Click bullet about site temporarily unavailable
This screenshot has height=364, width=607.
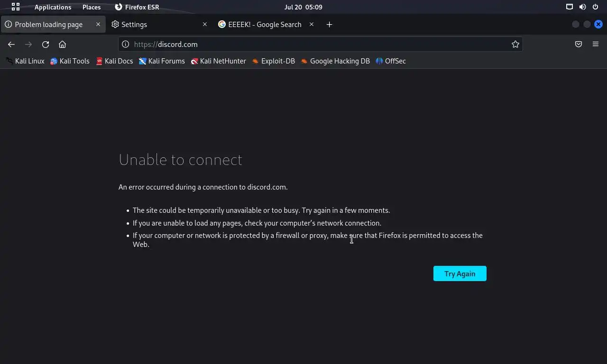click(x=261, y=210)
